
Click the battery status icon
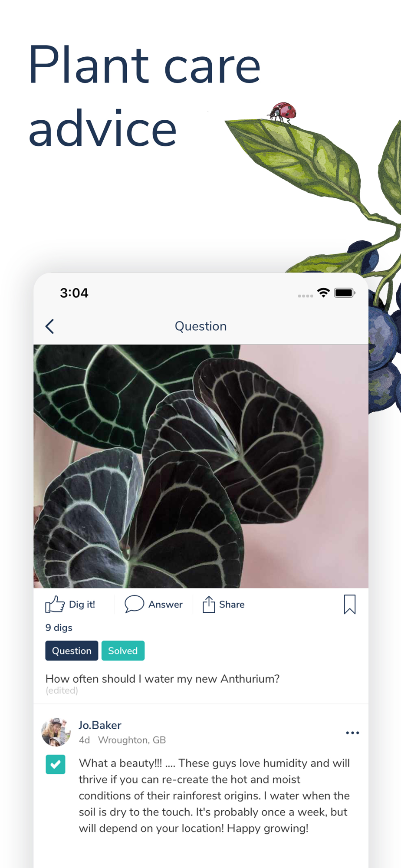[x=345, y=293]
